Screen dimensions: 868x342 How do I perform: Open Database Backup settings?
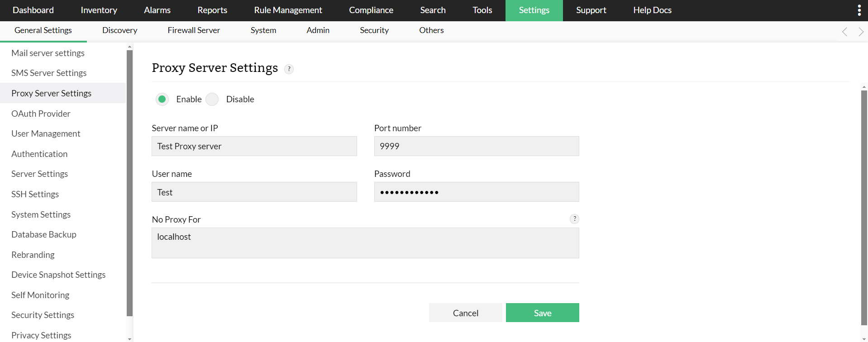coord(44,234)
